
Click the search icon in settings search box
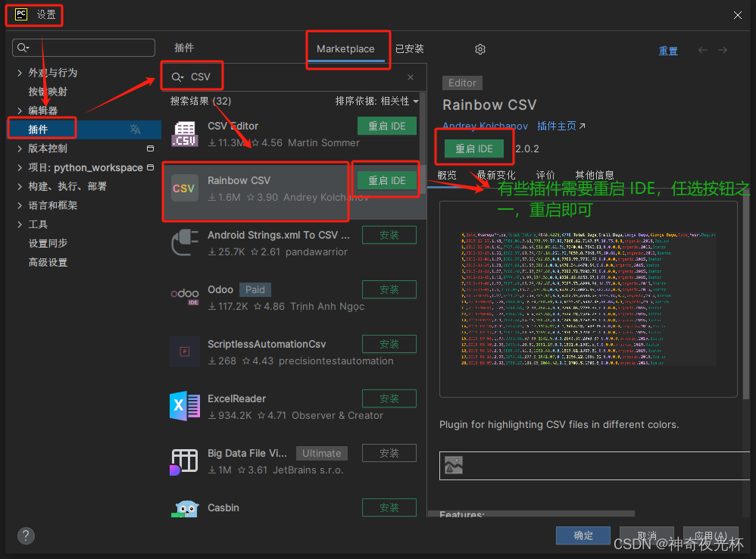(23, 48)
